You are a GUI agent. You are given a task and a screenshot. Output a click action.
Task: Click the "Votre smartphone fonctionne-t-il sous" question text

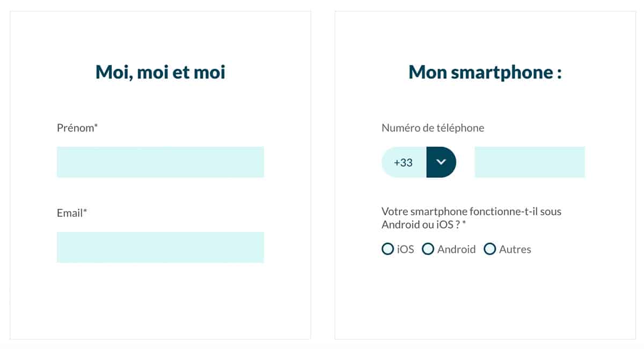click(x=471, y=212)
